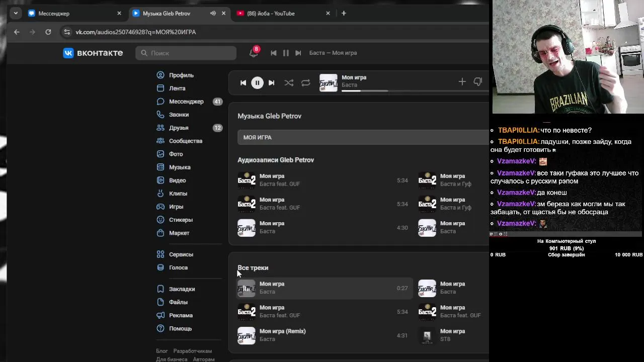Open the Авторам footer link
The width and height of the screenshot is (644, 362).
click(204, 359)
